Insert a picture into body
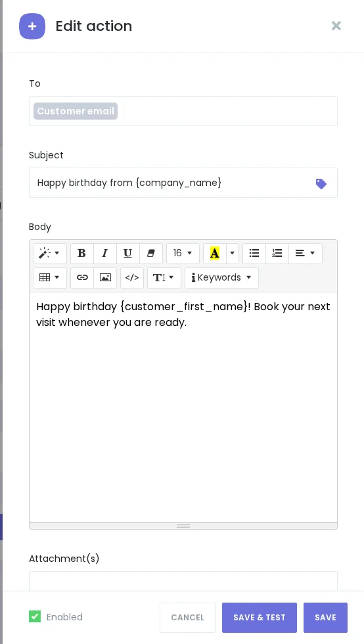The width and height of the screenshot is (364, 644). pos(105,277)
